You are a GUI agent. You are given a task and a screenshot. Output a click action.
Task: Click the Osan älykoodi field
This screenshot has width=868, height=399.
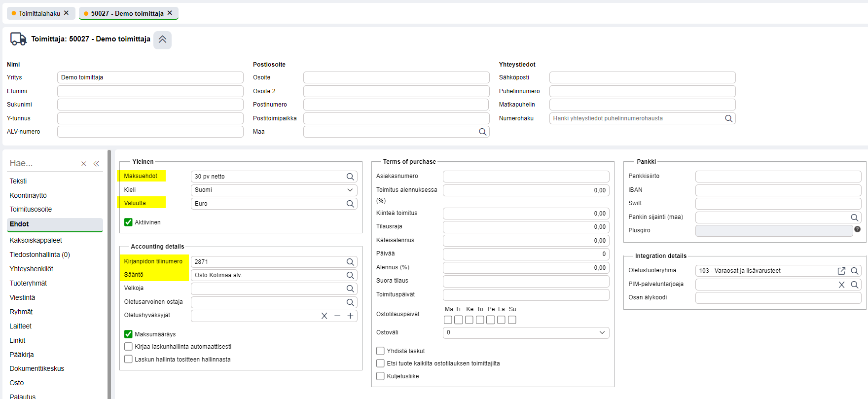[x=778, y=298]
